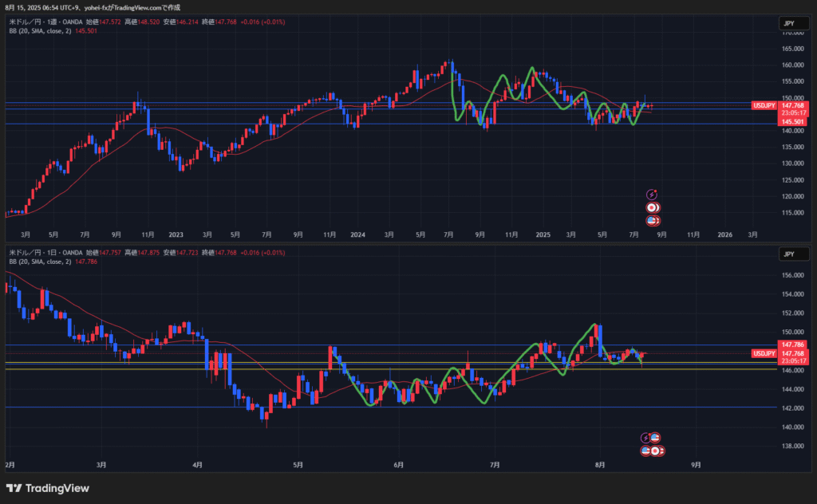Click the purple lightning icon on daily chart
Viewport: 817px width, 504px height.
tap(646, 438)
